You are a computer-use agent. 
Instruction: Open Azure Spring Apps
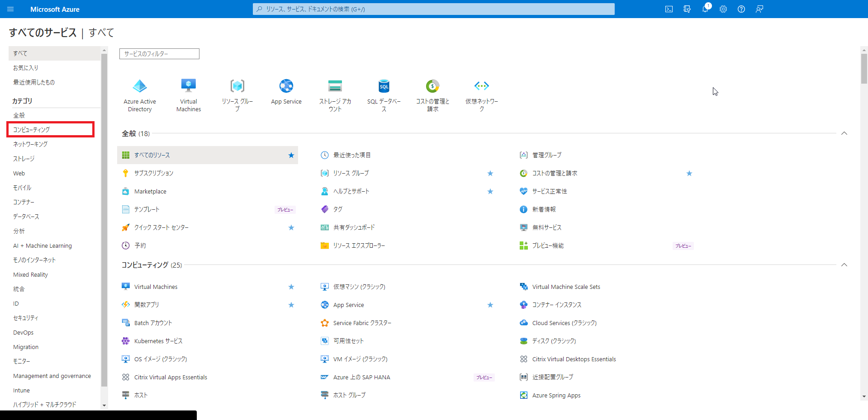556,395
